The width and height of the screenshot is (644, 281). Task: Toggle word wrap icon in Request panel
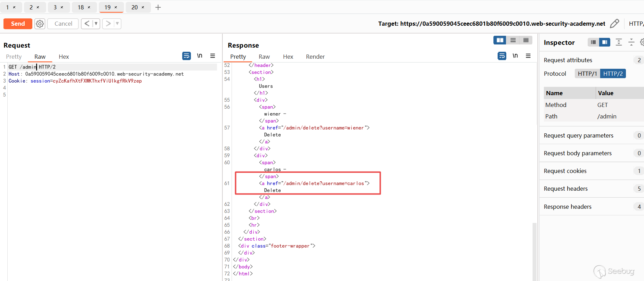click(x=186, y=56)
